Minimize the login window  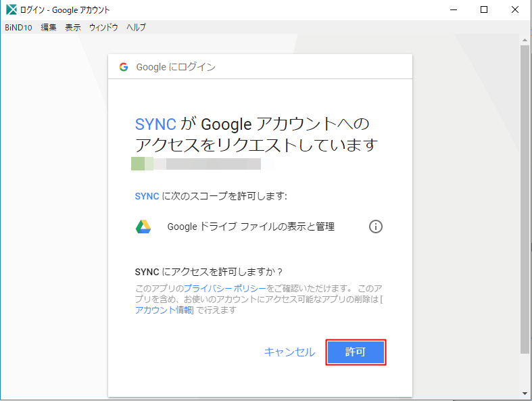454,10
